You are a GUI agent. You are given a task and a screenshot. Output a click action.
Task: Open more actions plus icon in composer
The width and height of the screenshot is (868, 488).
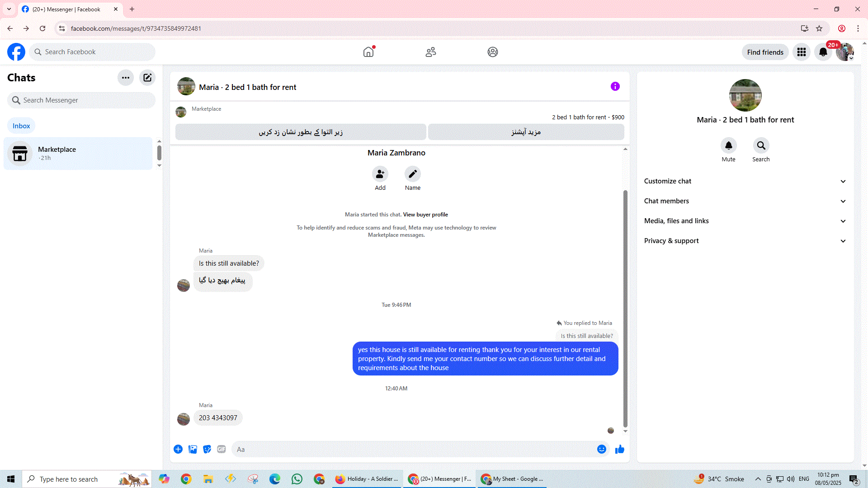tap(178, 449)
